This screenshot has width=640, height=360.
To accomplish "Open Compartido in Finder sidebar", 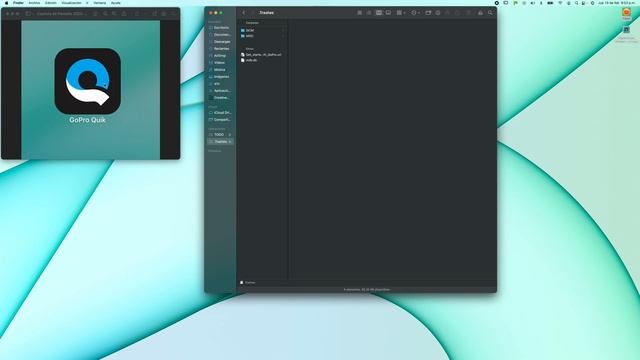I will click(220, 120).
